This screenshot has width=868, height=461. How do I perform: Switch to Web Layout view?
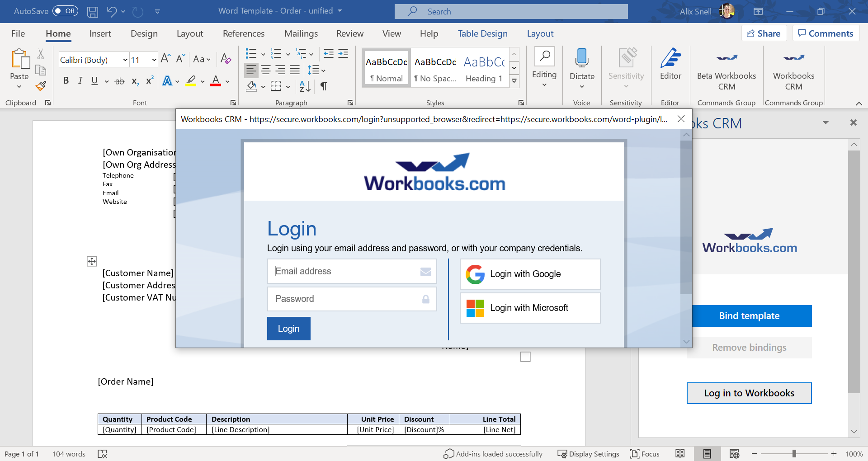coord(734,454)
